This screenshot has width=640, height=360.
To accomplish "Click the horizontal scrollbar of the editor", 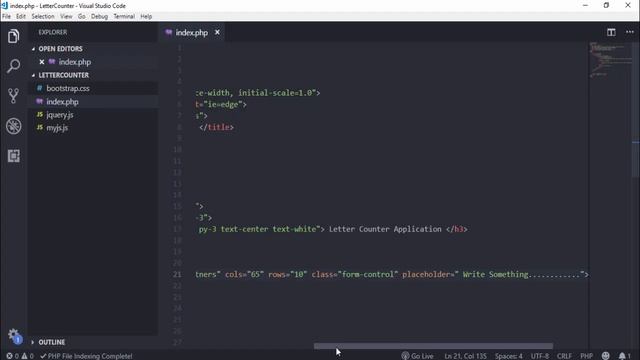I will pyautogui.click(x=433, y=346).
